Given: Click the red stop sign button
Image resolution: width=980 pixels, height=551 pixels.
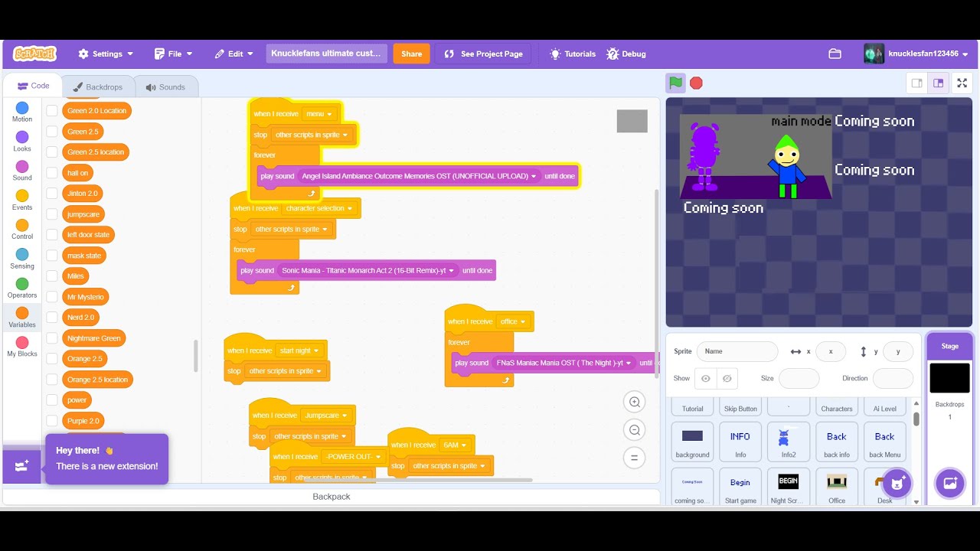Looking at the screenshot, I should [x=696, y=83].
